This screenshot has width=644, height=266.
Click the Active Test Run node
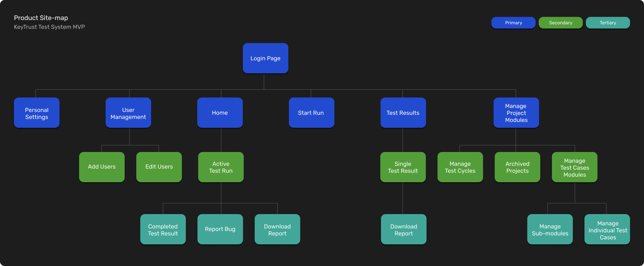[x=221, y=167]
